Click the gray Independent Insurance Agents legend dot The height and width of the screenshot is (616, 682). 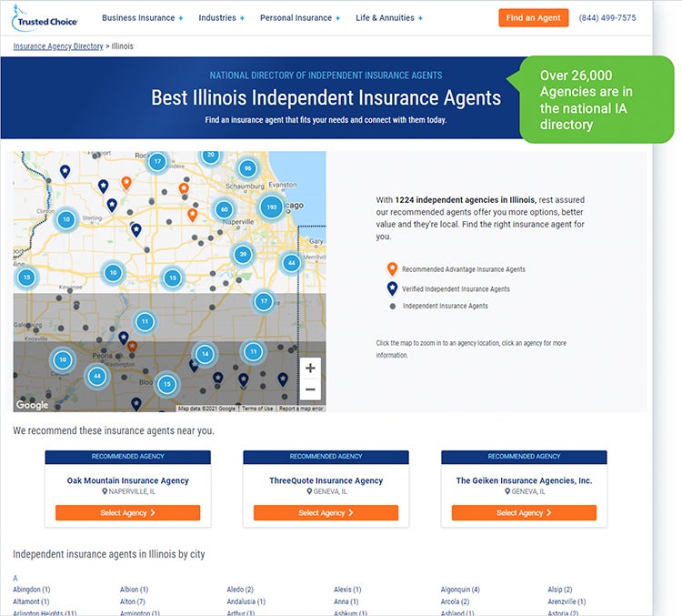(x=392, y=306)
